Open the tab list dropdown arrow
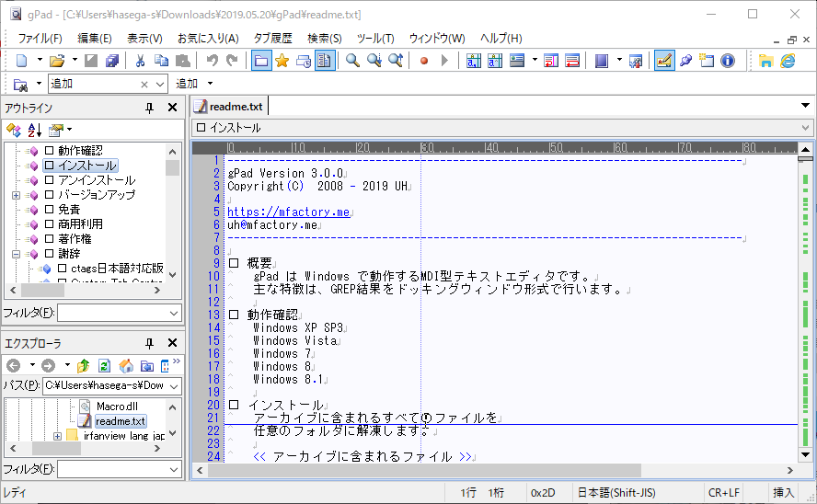Screen dimensions: 817x504 point(806,106)
